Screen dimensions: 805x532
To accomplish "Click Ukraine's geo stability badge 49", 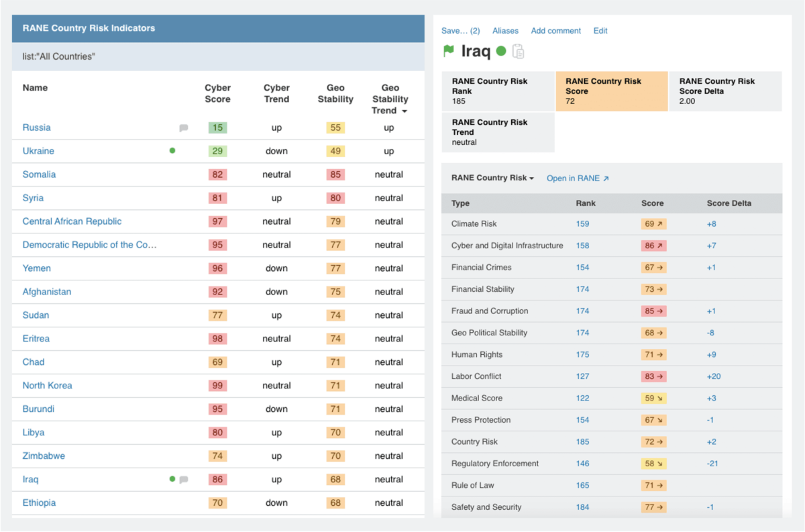I will 335,151.
